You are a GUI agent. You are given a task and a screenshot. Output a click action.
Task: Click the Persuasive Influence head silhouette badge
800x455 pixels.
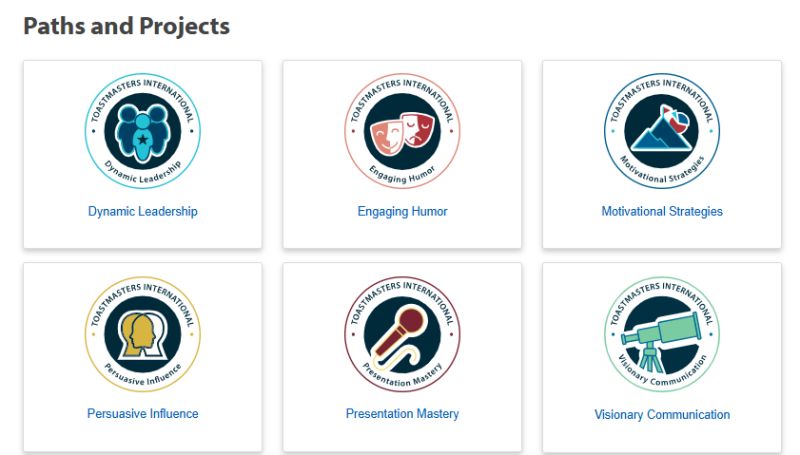[143, 334]
